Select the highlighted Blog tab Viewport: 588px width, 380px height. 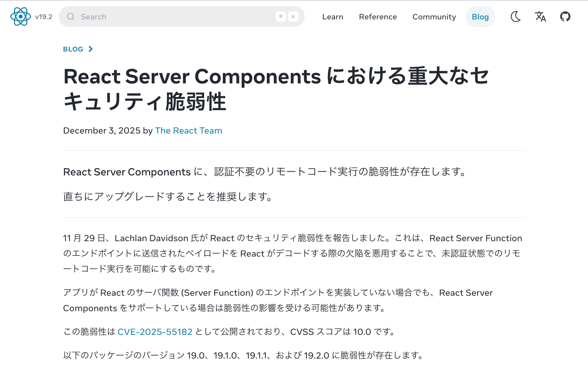point(480,17)
